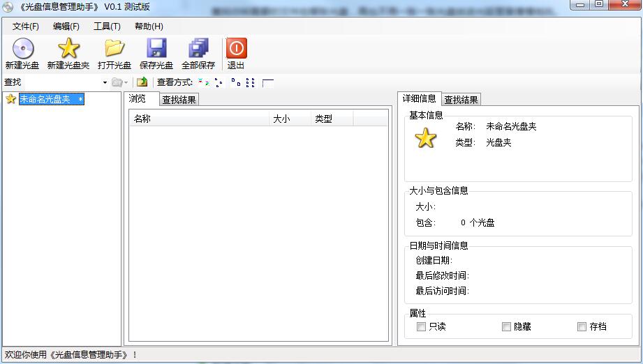The height and width of the screenshot is (364, 643).
Task: Click the Save All (全部保存) icon
Action: click(198, 49)
